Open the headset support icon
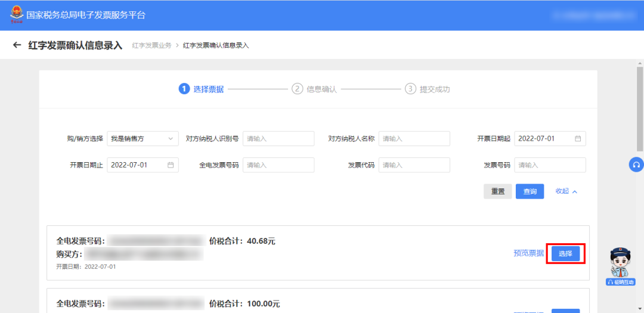The height and width of the screenshot is (313, 644). pyautogui.click(x=636, y=165)
